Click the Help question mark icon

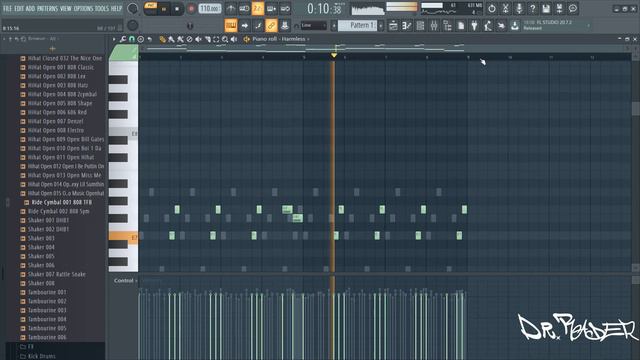tap(532, 8)
